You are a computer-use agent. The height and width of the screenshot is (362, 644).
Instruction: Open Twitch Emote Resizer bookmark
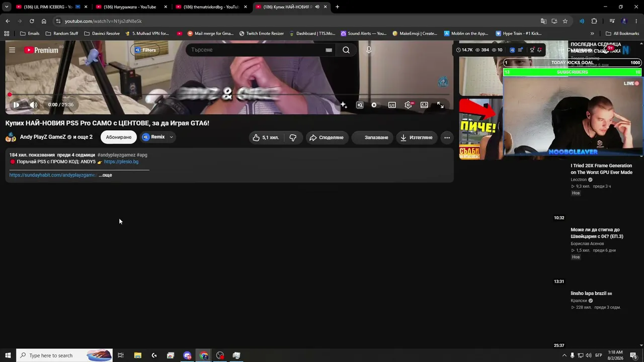(262, 33)
